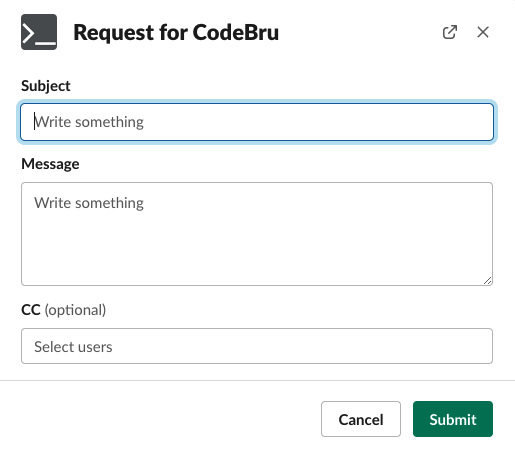Click inside the Message text area
515x454 pixels.
click(257, 234)
